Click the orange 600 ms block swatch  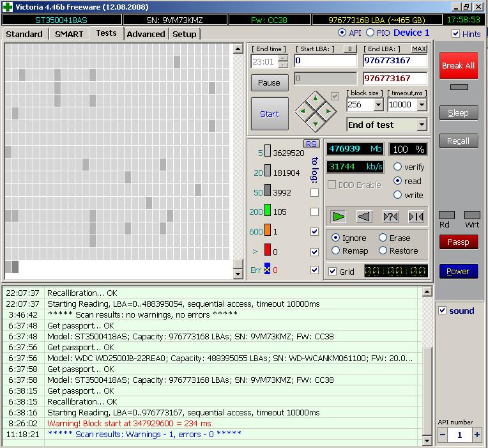(268, 231)
